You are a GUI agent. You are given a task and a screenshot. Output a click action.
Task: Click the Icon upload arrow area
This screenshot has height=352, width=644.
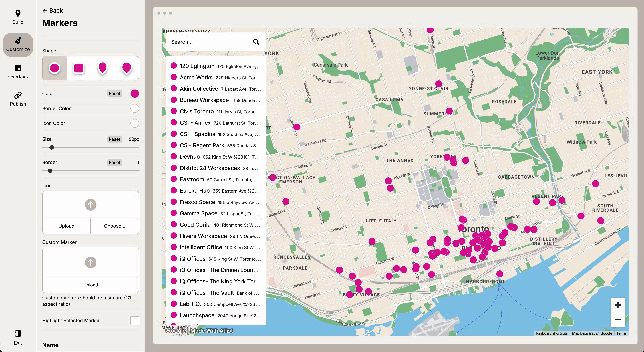tap(90, 205)
